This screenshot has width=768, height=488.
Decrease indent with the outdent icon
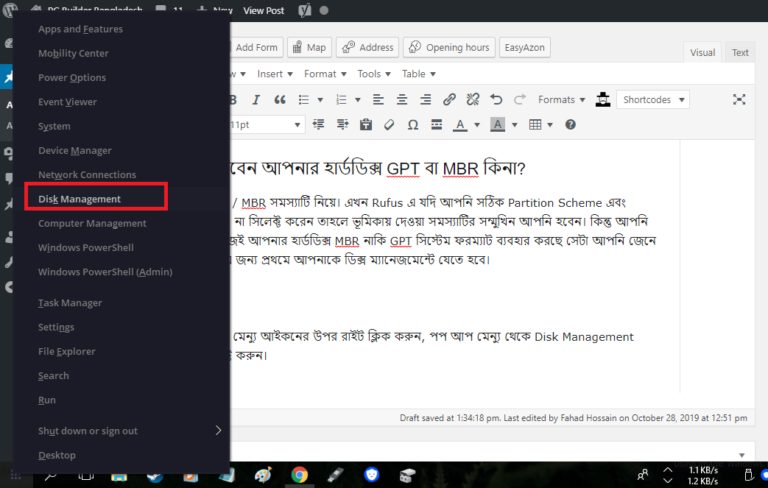(x=318, y=124)
